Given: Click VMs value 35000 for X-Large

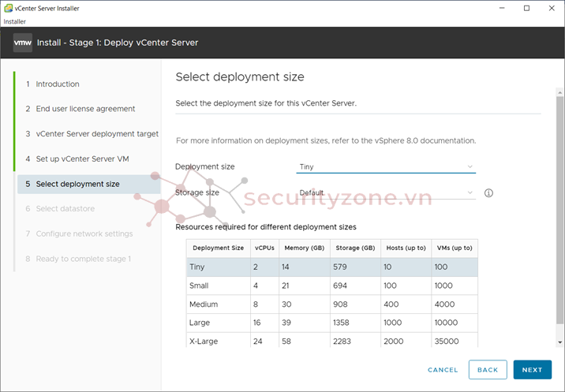Looking at the screenshot, I should (x=447, y=342).
